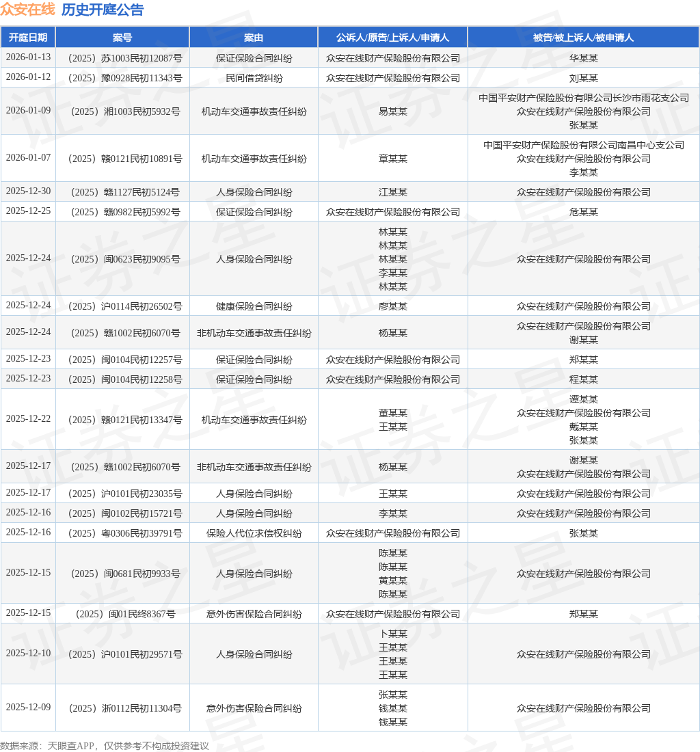Click defendant 郑某某 in 闽0104 row
Image resolution: width=700 pixels, height=752 pixels.
click(584, 359)
